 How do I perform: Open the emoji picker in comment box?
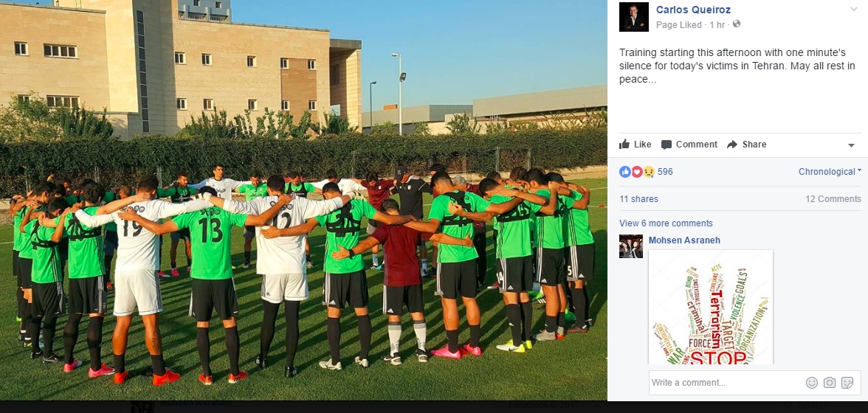coord(812,383)
